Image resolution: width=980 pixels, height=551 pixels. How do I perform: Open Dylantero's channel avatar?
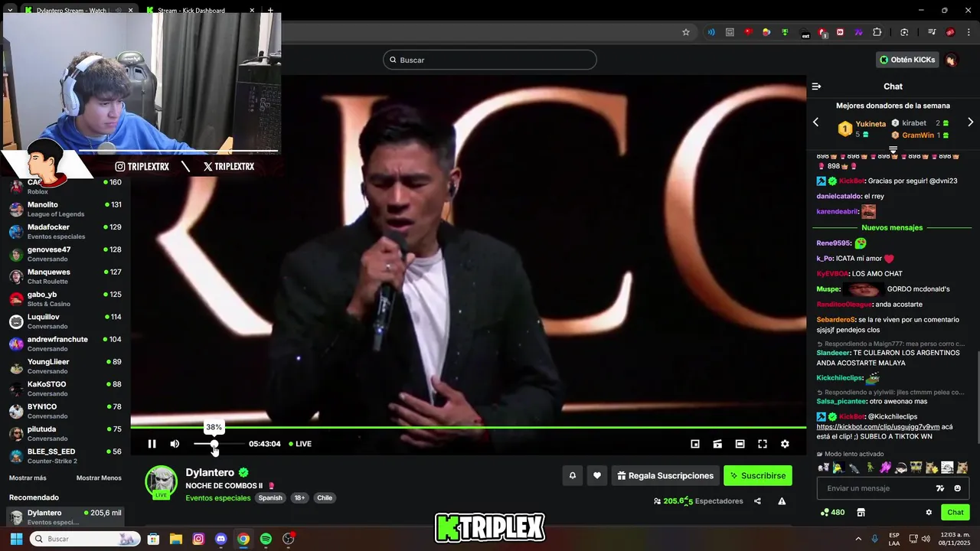click(x=161, y=482)
